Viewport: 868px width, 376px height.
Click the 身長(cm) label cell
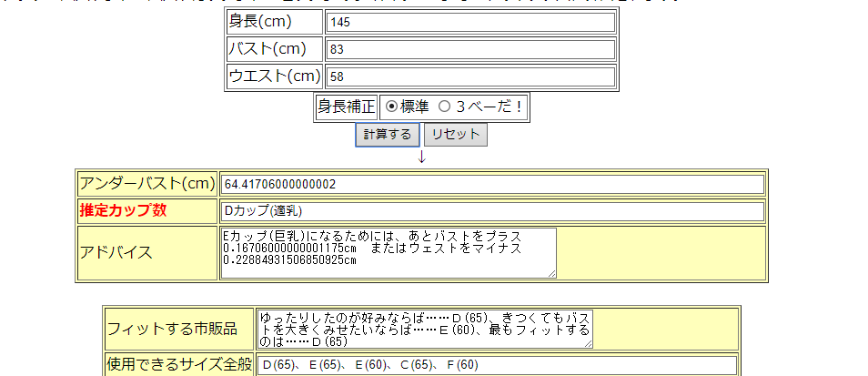pyautogui.click(x=274, y=22)
